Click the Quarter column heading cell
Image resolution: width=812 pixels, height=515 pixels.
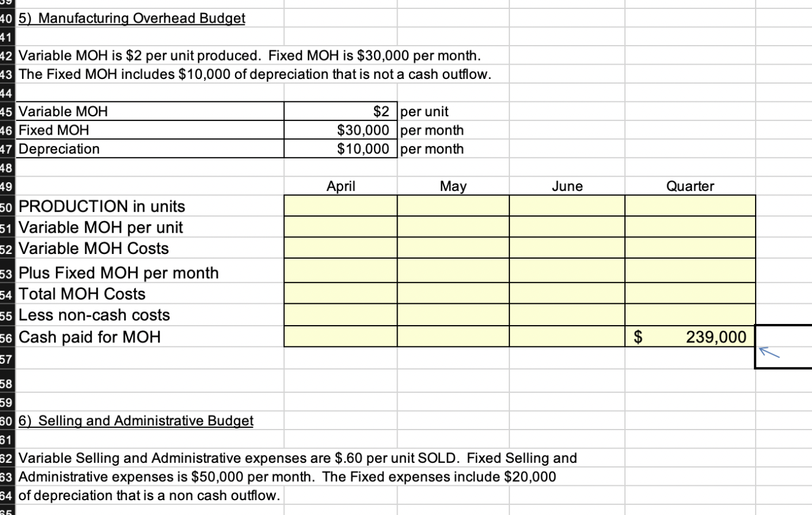(690, 186)
